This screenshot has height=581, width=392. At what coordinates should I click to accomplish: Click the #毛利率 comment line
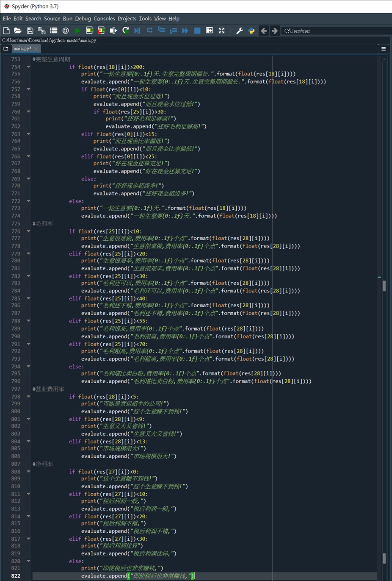(x=43, y=224)
